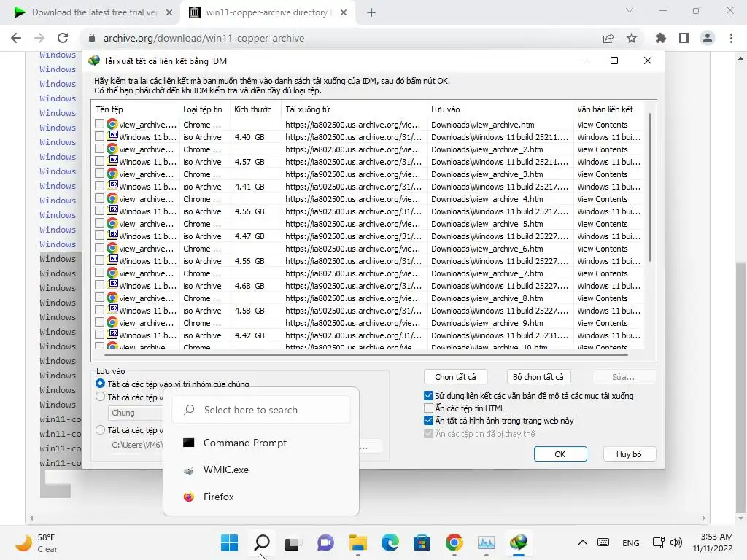Viewport: 747px width, 560px height.
Task: Click the IDM taskbar icon
Action: [519, 542]
